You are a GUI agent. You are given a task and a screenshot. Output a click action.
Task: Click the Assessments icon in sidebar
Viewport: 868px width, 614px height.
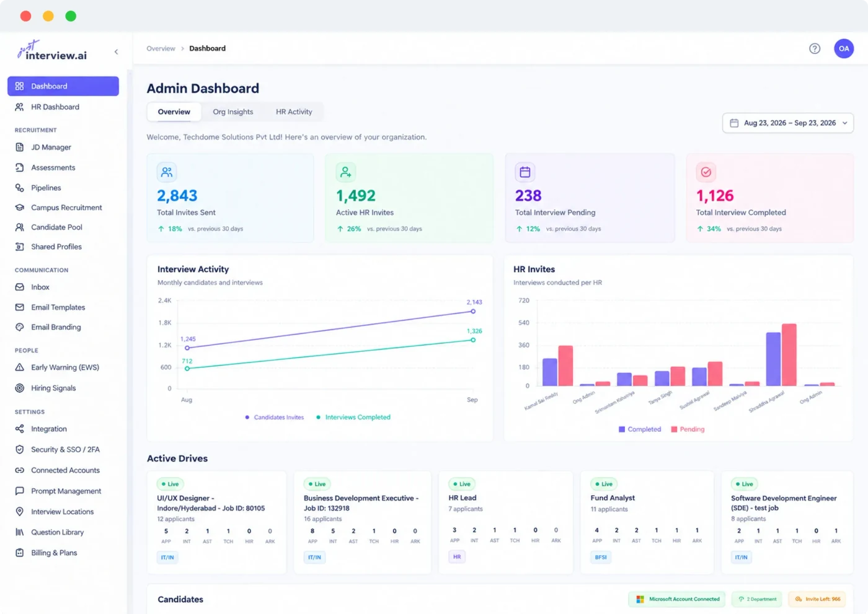pos(20,168)
